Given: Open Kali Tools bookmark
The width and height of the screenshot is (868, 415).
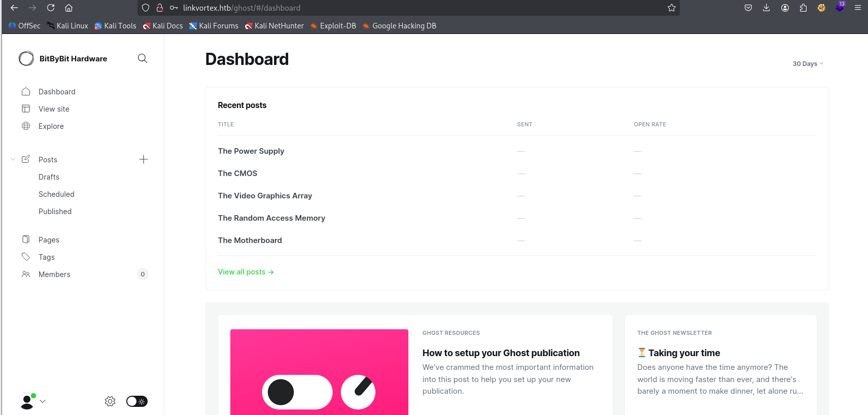Looking at the screenshot, I should tap(115, 26).
